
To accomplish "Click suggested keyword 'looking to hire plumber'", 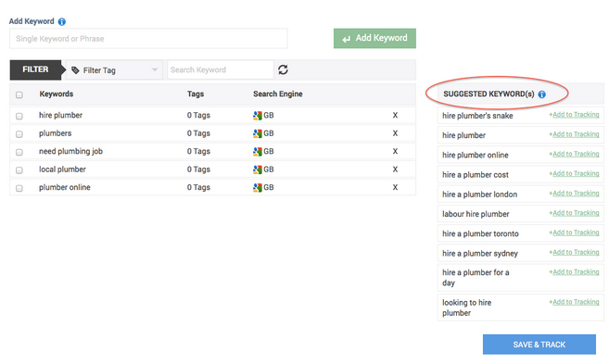I will pos(467,308).
